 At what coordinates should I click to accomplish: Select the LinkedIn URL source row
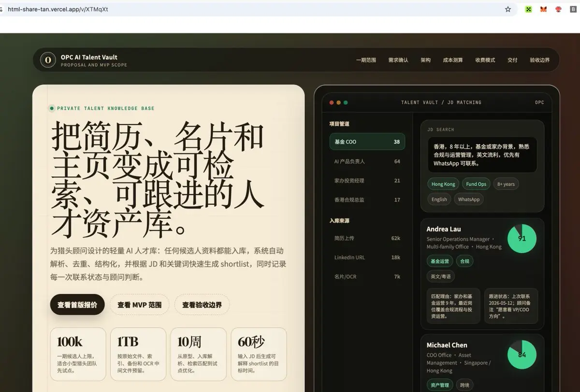click(367, 257)
